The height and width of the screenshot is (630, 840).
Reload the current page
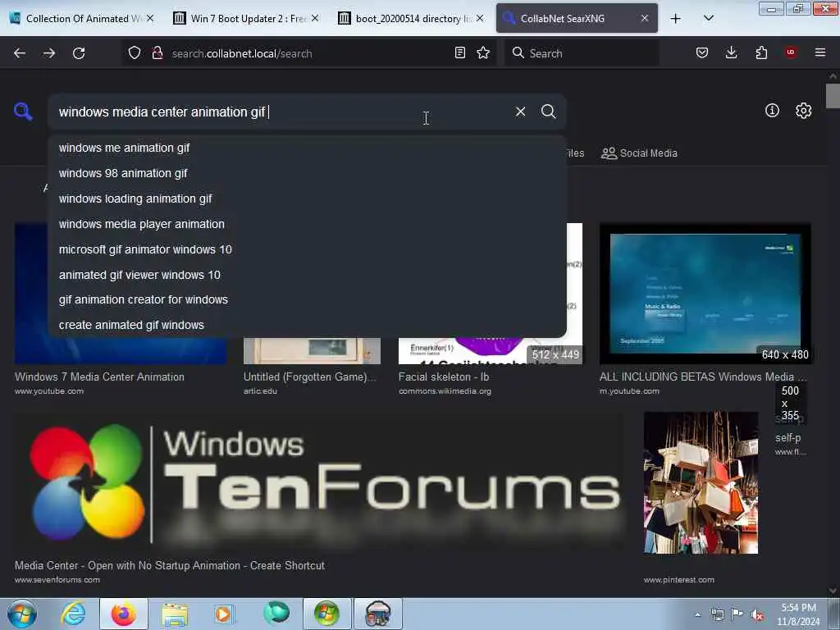pos(79,53)
